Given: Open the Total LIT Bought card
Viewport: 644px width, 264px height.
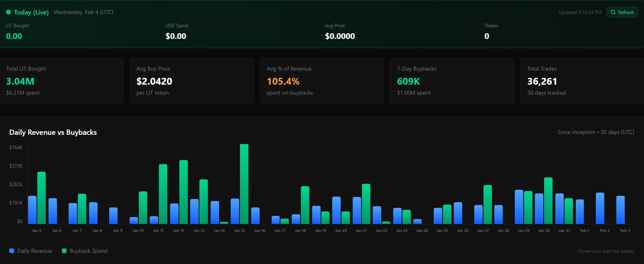Looking at the screenshot, I should point(61,81).
